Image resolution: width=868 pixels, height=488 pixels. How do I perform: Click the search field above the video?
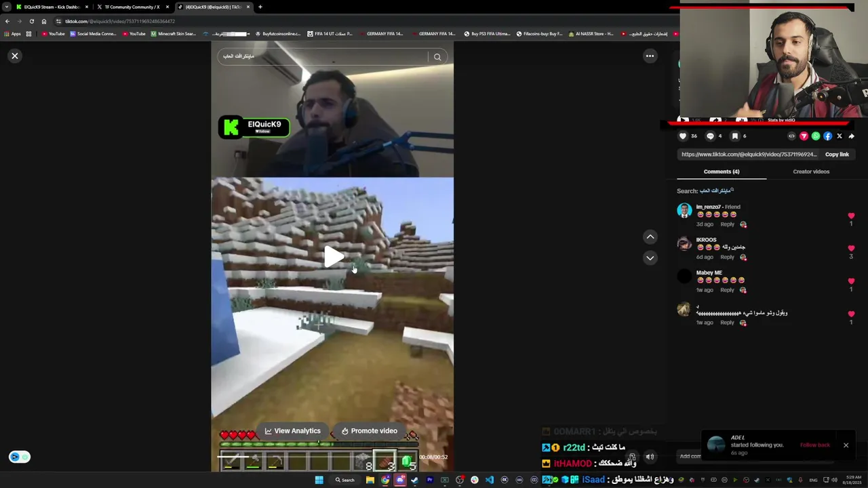323,57
